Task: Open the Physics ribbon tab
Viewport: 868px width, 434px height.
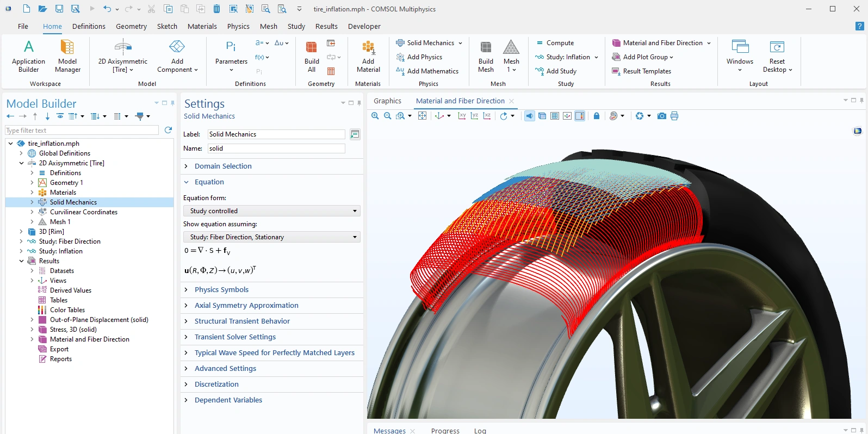Action: tap(238, 26)
